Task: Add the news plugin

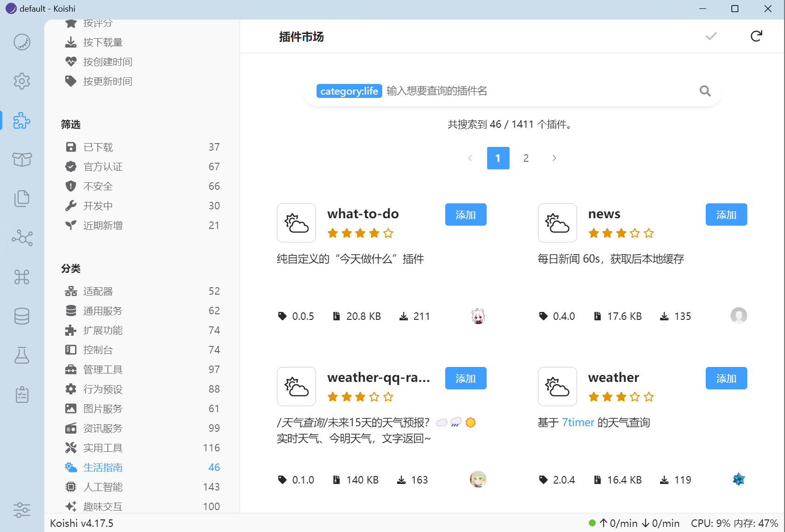Action: [726, 214]
